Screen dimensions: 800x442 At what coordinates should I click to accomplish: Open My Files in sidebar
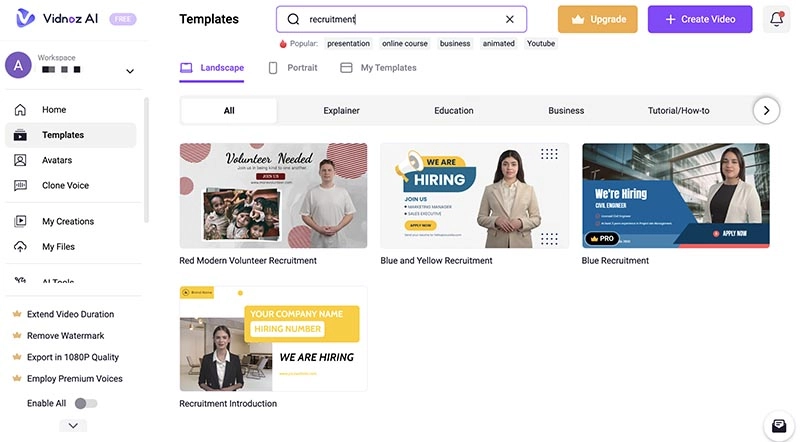coord(58,246)
